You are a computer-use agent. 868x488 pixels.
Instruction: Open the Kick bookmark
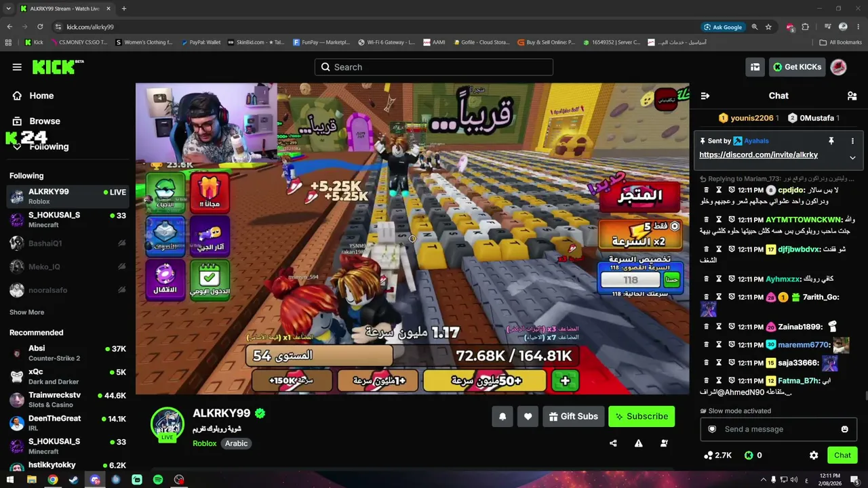coord(34,42)
